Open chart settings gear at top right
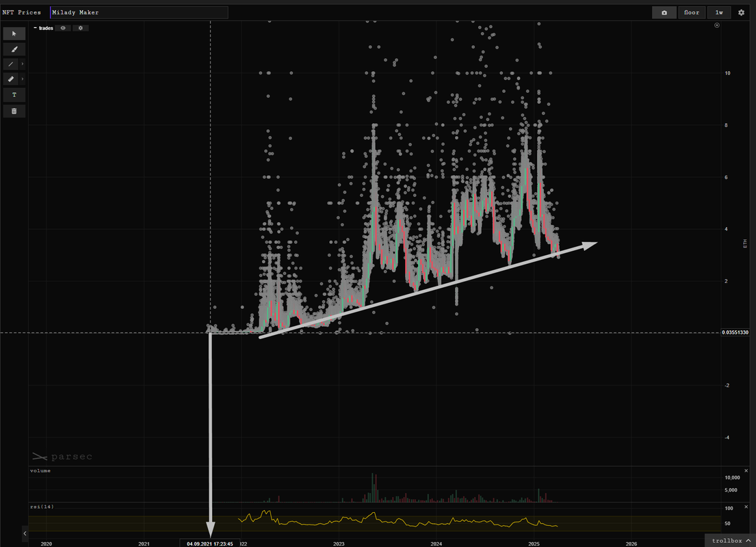Viewport: 756px width, 547px height. click(742, 12)
